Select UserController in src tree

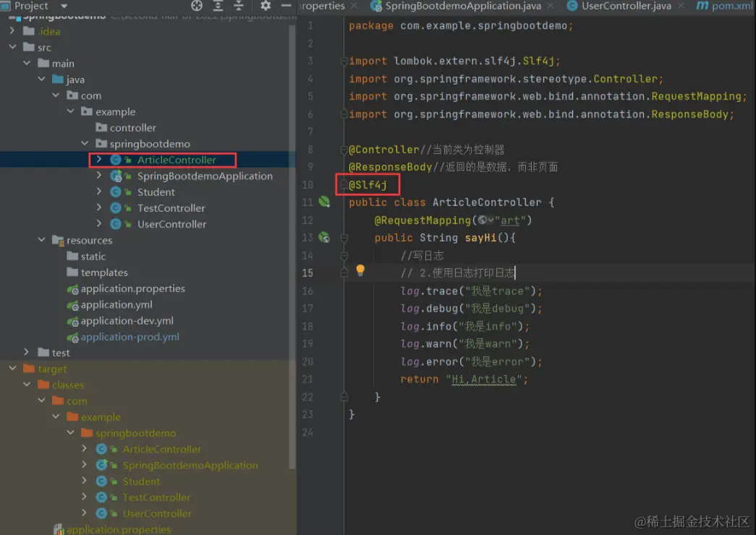tap(171, 224)
